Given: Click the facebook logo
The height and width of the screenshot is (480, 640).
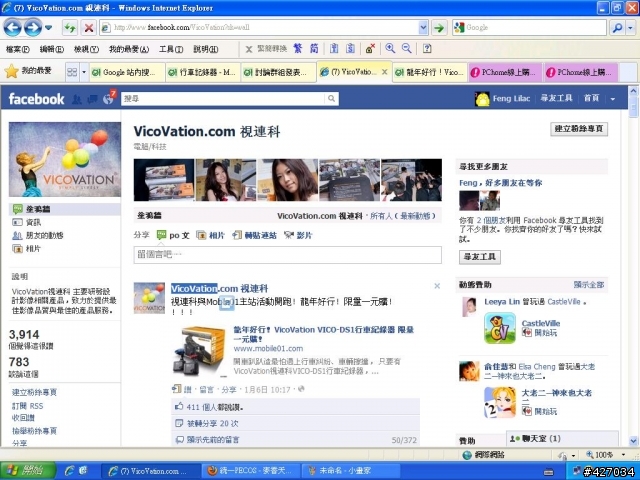Looking at the screenshot, I should pos(36,99).
